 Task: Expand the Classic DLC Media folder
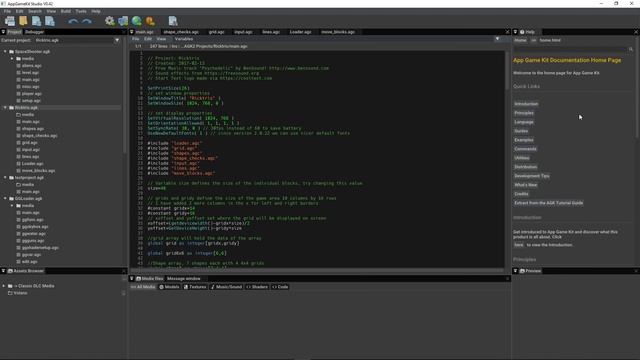pyautogui.click(x=4, y=286)
